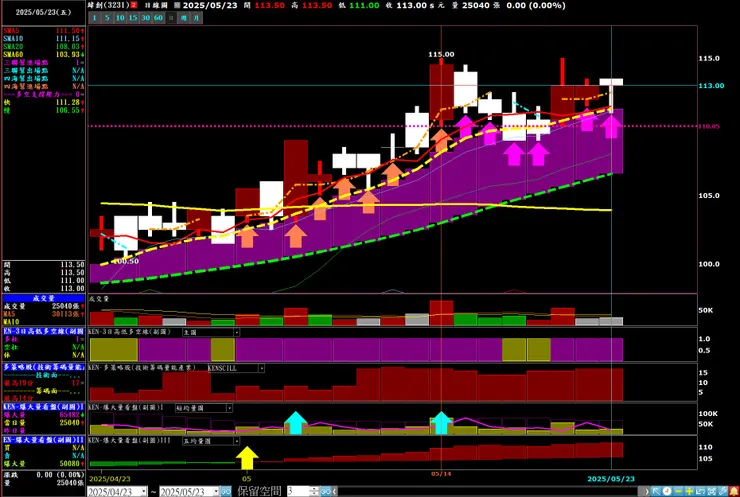Image resolution: width=740 pixels, height=497 pixels.
Task: Open the start date 2025/04/23 picker dropdown
Action: (143, 492)
